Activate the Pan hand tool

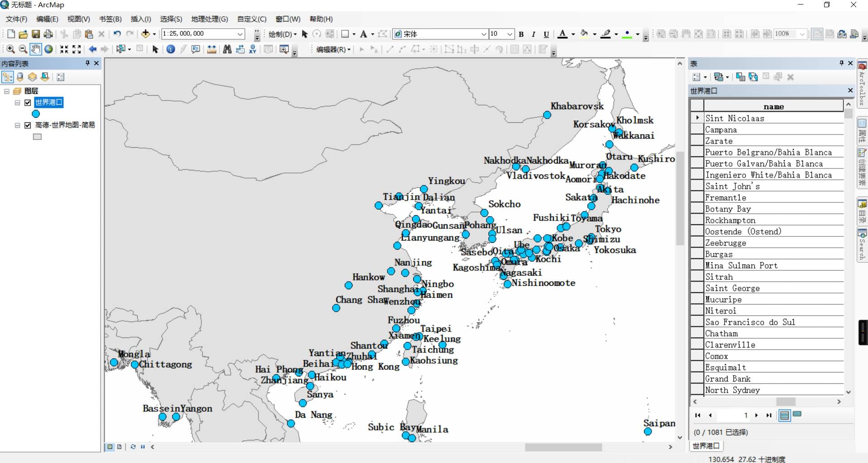(x=35, y=49)
